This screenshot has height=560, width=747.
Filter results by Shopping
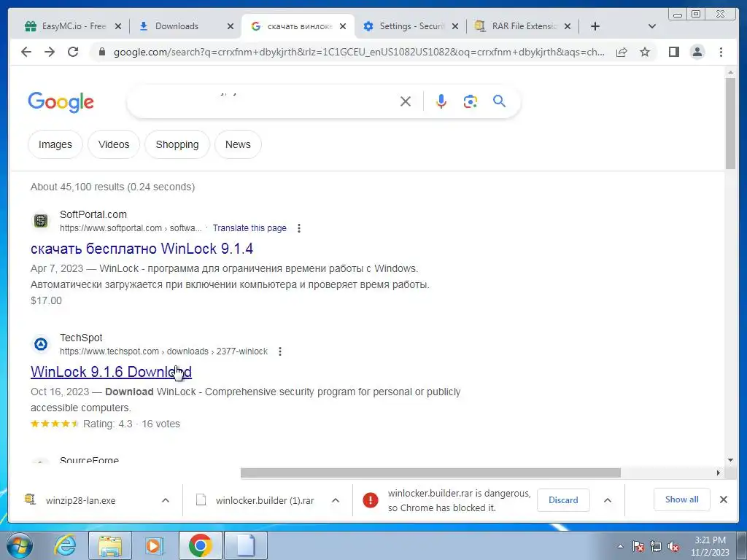177,144
